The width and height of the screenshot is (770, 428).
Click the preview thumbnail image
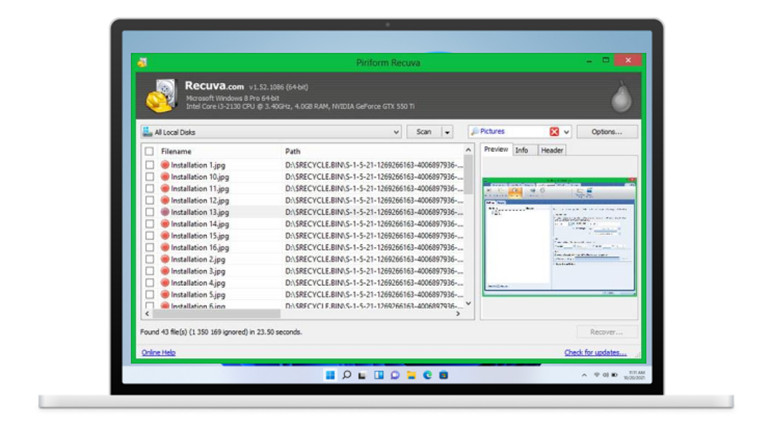coord(559,237)
